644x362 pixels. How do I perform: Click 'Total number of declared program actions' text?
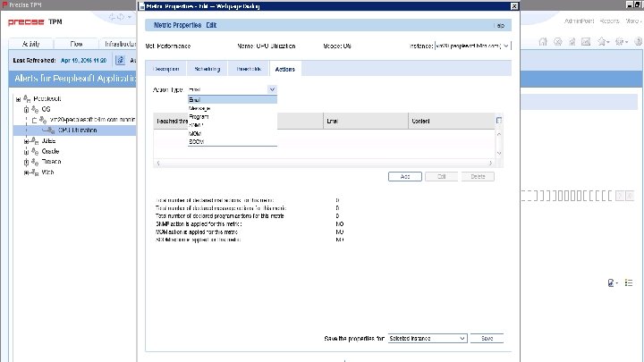point(220,216)
